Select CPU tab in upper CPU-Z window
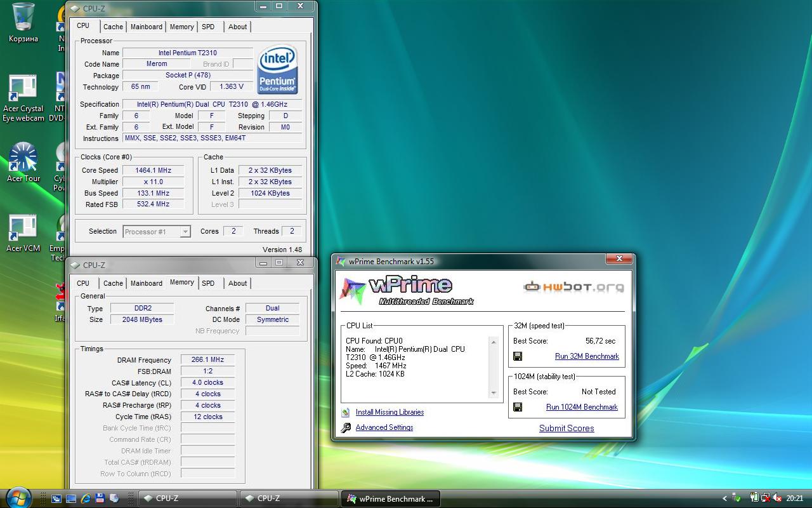Viewport: 812px width, 508px height. pos(83,25)
